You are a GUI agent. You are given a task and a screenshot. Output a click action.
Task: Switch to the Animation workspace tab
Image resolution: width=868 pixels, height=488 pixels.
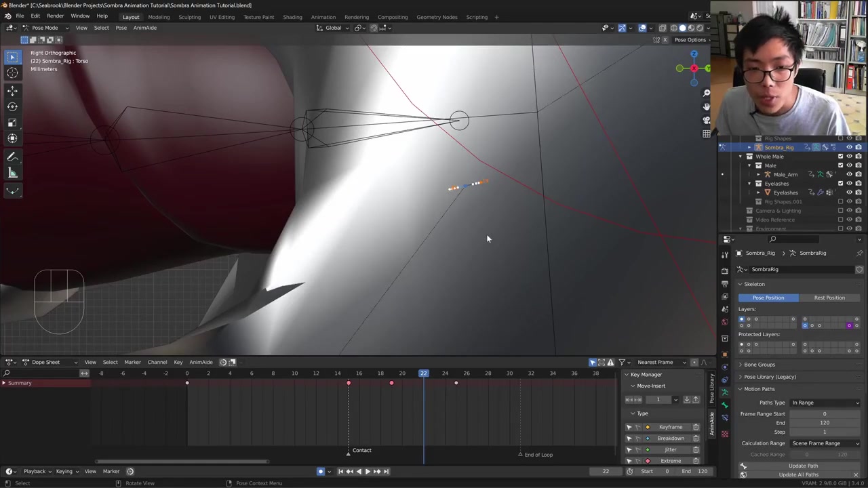tap(323, 17)
